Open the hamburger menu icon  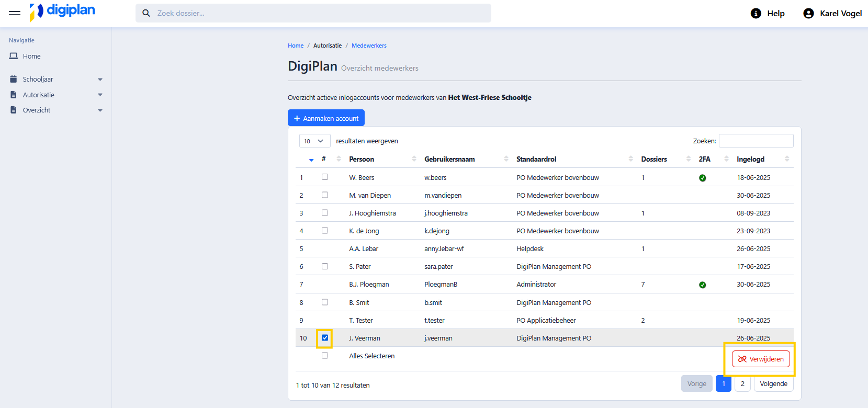(x=15, y=13)
